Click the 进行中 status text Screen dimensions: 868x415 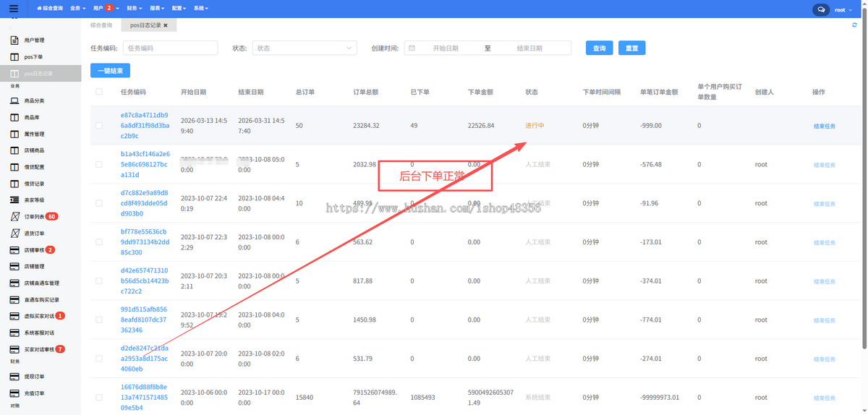click(x=535, y=126)
